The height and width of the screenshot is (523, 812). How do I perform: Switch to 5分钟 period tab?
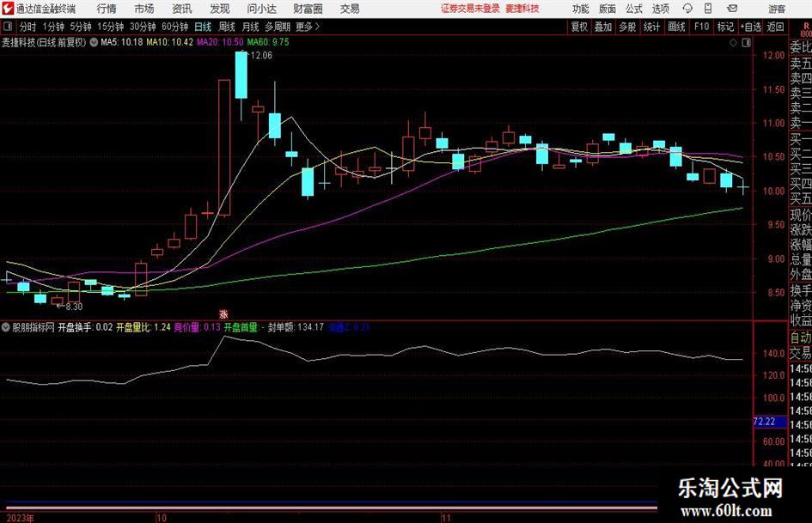[x=81, y=27]
